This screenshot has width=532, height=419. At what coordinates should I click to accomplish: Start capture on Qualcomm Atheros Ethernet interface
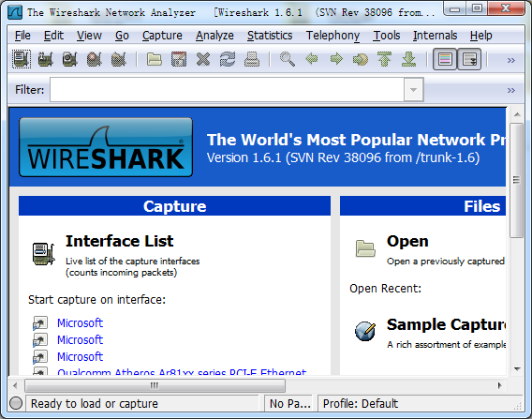point(182,371)
